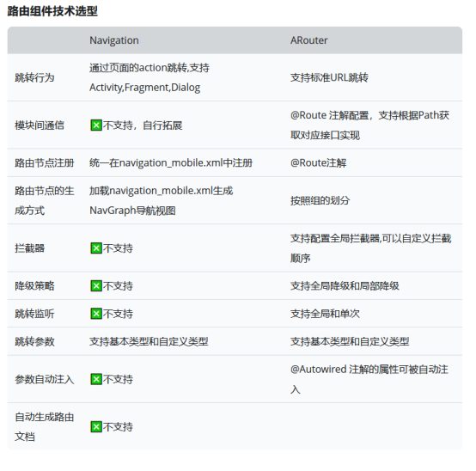Select the 模块间通信 row label
This screenshot has width=476, height=471.
tap(40, 125)
